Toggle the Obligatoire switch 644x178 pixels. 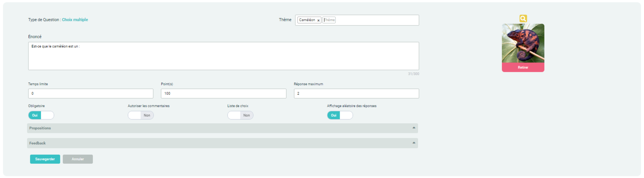click(x=41, y=115)
